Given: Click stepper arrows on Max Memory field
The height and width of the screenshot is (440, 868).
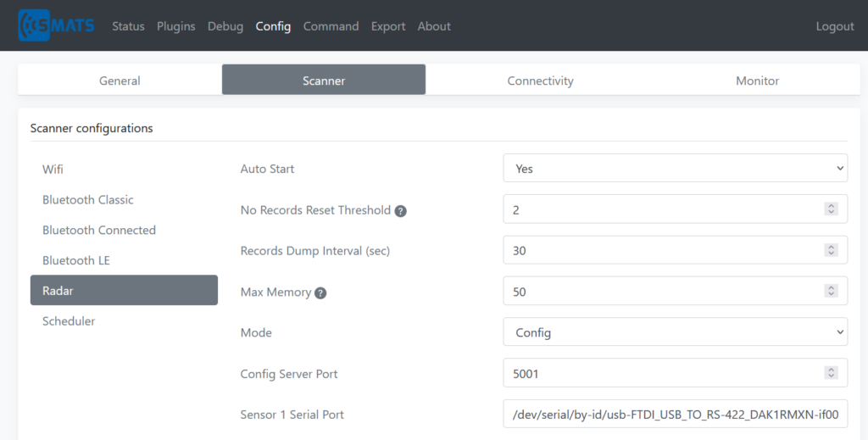Looking at the screenshot, I should [x=831, y=291].
